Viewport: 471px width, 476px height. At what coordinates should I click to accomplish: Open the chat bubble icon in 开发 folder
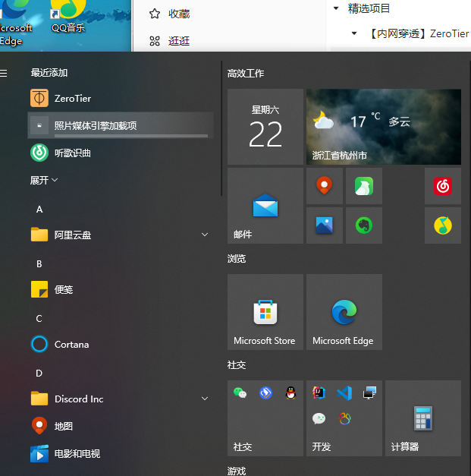(319, 418)
